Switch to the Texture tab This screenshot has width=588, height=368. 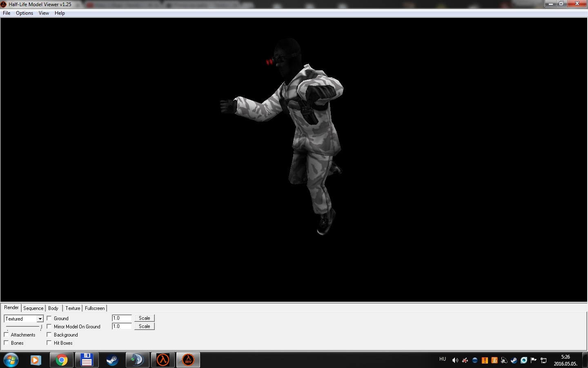pyautogui.click(x=73, y=308)
